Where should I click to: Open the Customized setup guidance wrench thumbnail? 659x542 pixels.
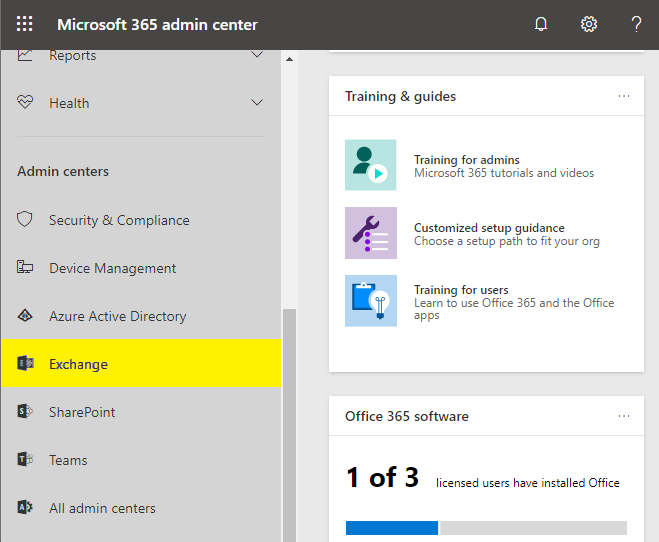point(371,233)
